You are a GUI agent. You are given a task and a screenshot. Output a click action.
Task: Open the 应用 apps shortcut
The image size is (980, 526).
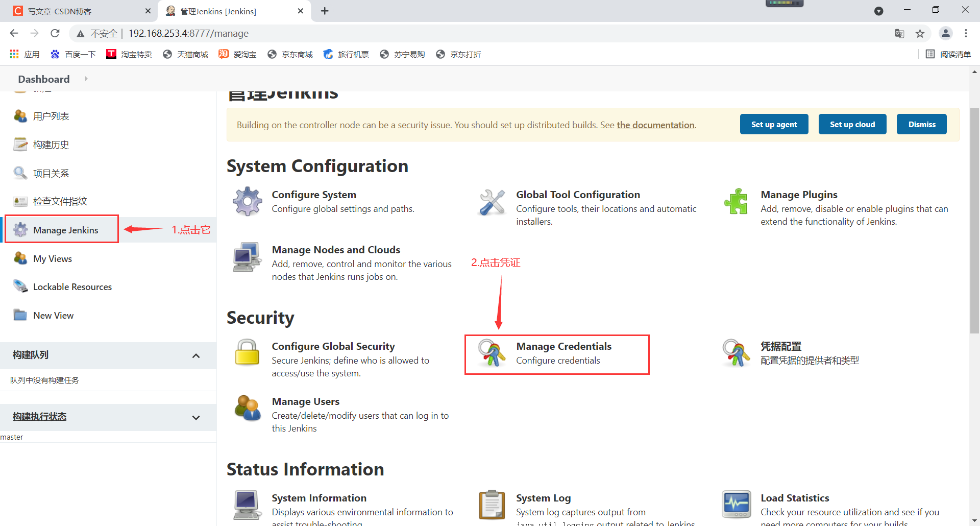click(24, 54)
